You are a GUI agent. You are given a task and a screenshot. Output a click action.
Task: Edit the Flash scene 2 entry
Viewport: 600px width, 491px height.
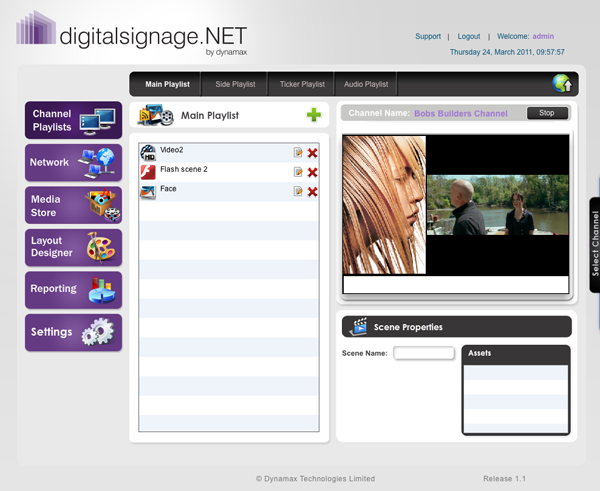[x=298, y=172]
